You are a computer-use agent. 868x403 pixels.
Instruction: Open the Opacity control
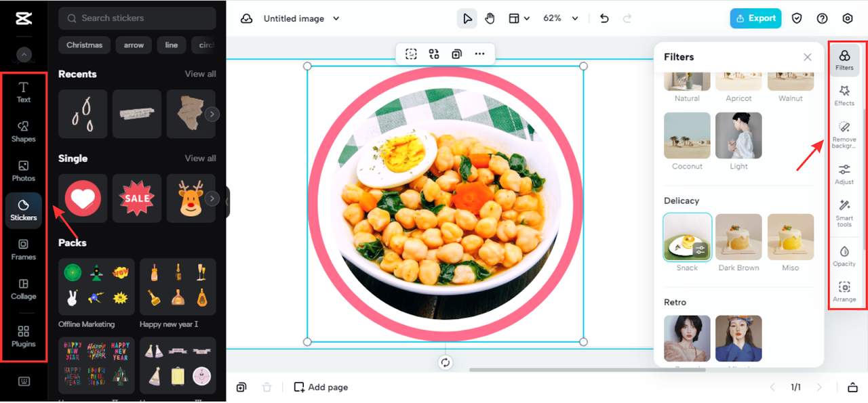coord(844,256)
